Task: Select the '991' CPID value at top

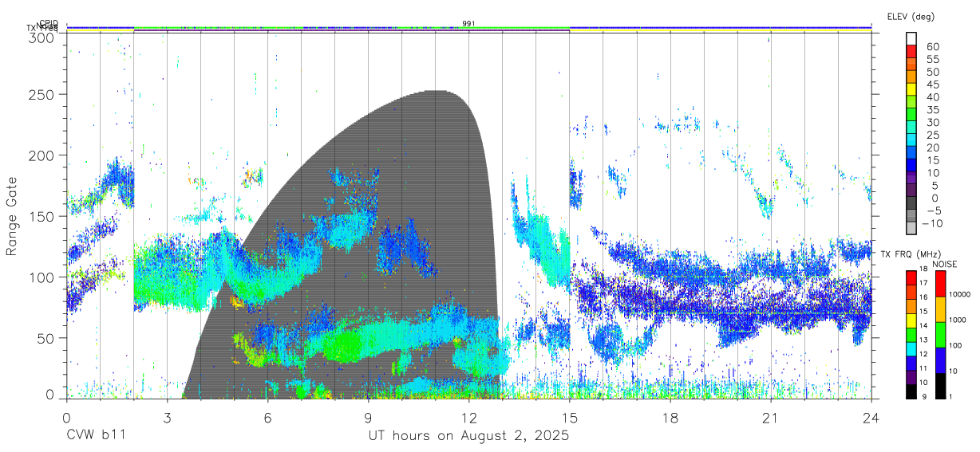Action: tap(468, 24)
